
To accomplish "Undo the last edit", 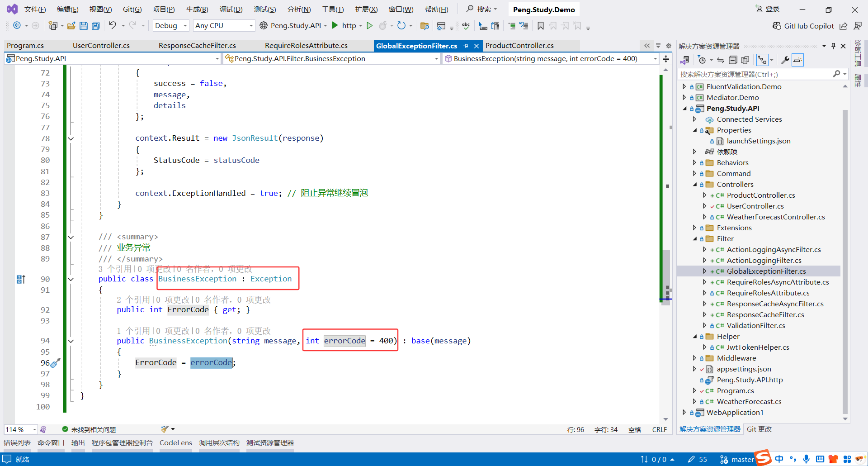I will click(x=112, y=25).
